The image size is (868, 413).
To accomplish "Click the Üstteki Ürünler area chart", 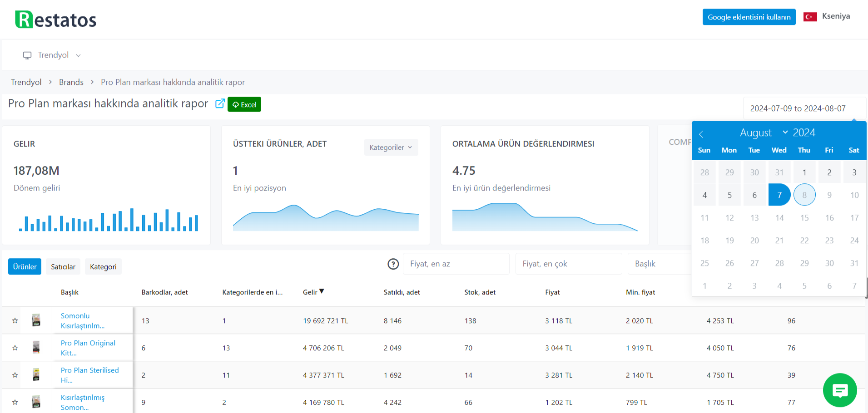I will (326, 218).
